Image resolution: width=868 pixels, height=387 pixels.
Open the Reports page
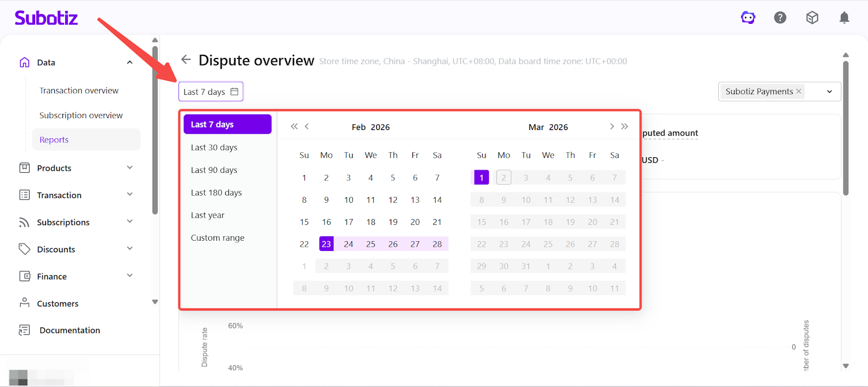[54, 139]
